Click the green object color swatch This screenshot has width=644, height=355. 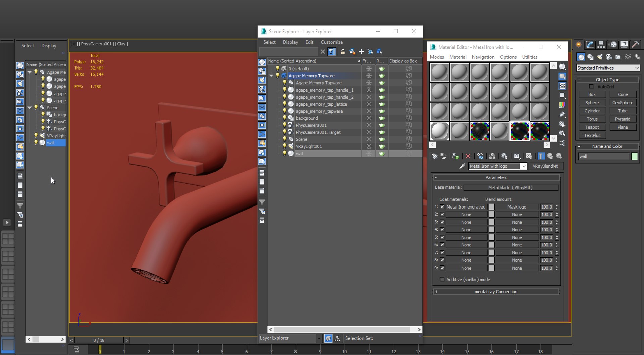click(634, 156)
